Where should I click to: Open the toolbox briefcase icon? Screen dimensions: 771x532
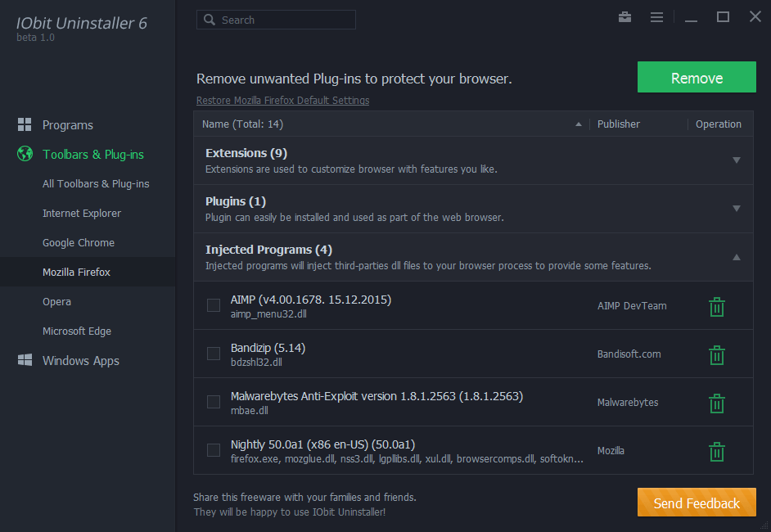(624, 17)
